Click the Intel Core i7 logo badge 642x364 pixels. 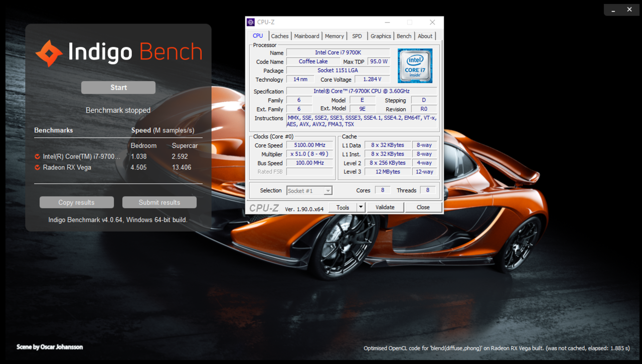click(x=415, y=66)
